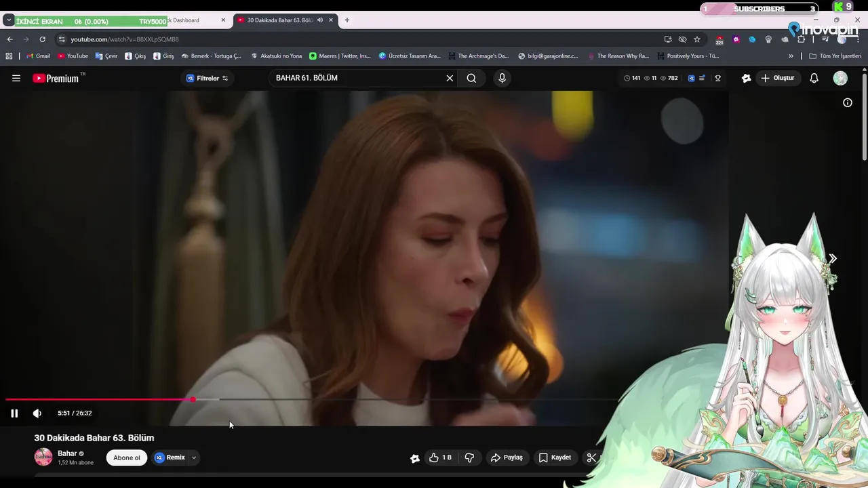Open the Bahar channel name link
Image resolution: width=868 pixels, height=488 pixels.
click(x=67, y=453)
